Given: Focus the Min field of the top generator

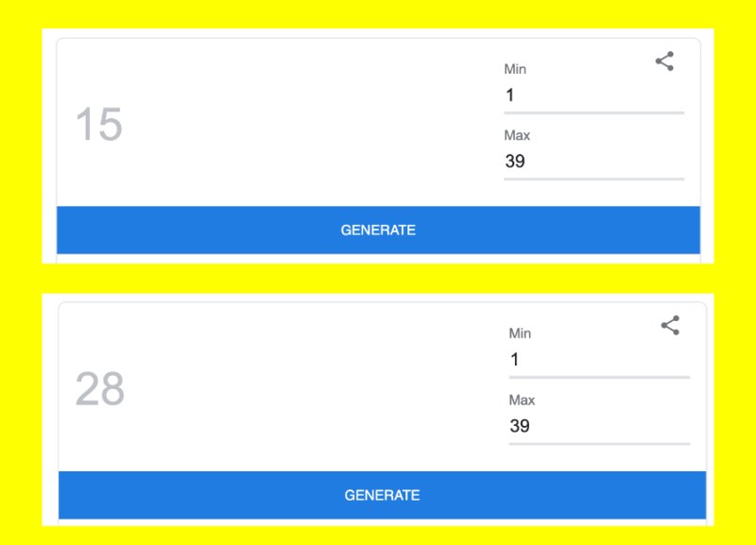Looking at the screenshot, I should tap(593, 95).
